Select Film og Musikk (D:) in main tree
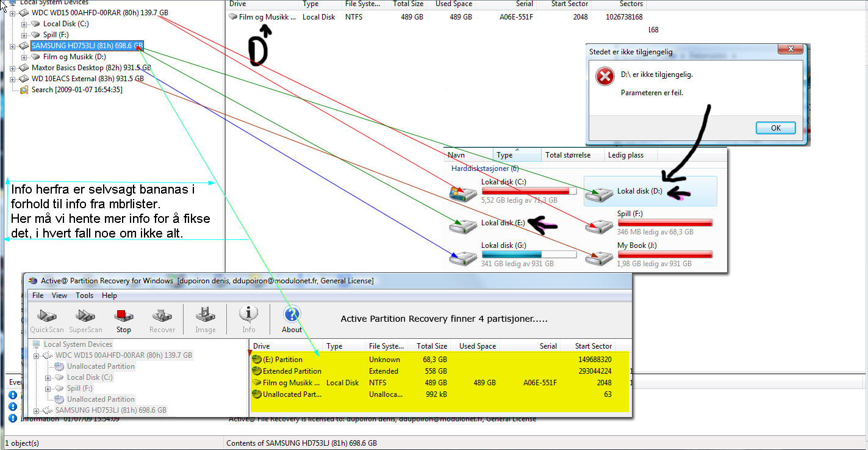 coord(74,57)
